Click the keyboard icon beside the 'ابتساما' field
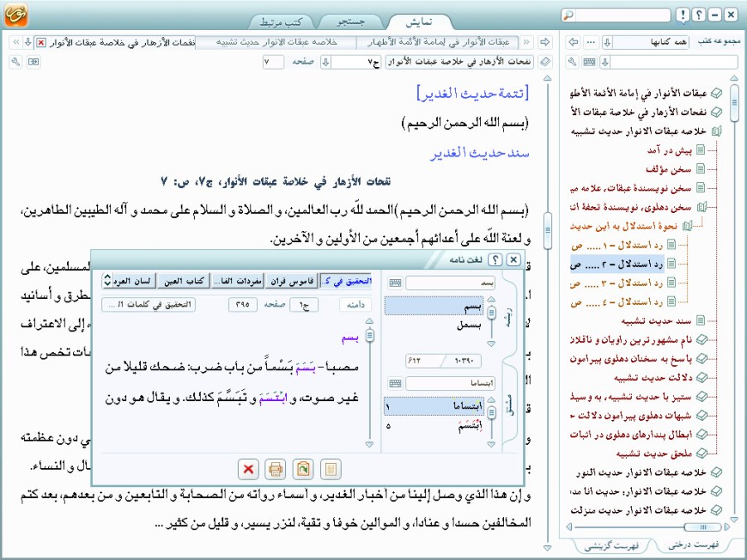 (x=395, y=384)
